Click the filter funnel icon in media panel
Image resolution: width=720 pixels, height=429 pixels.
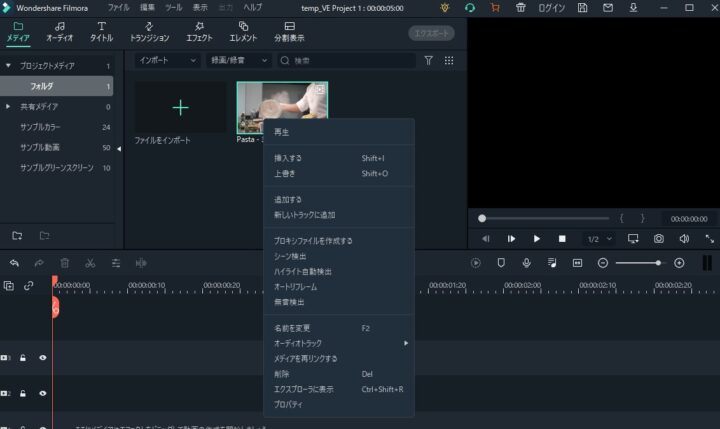point(429,61)
